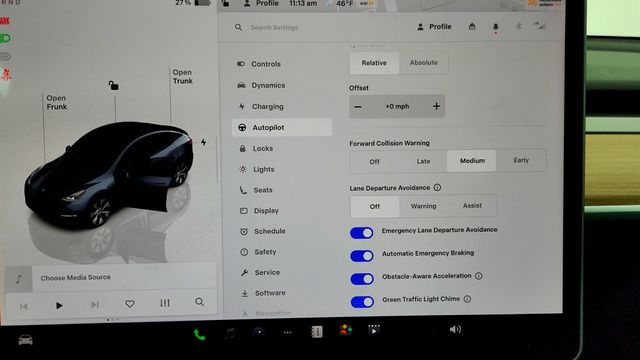This screenshot has width=640, height=360.
Task: Open the Seats settings menu
Action: pyautogui.click(x=256, y=190)
